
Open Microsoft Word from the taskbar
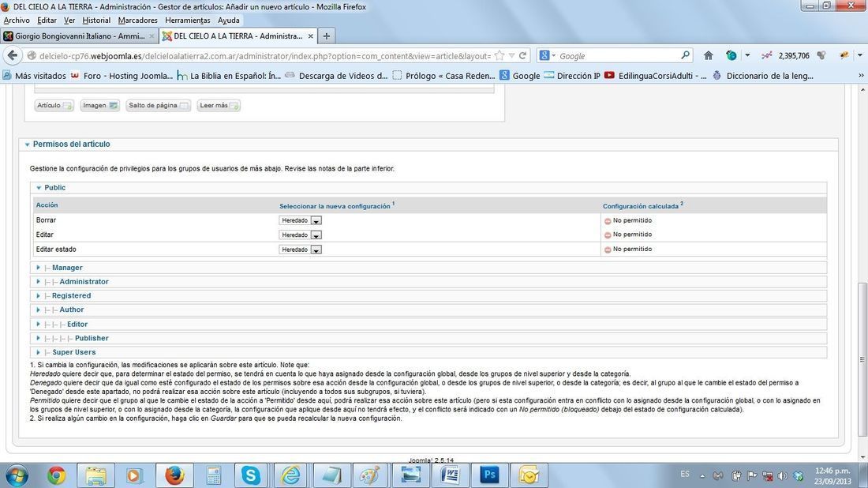pos(450,475)
